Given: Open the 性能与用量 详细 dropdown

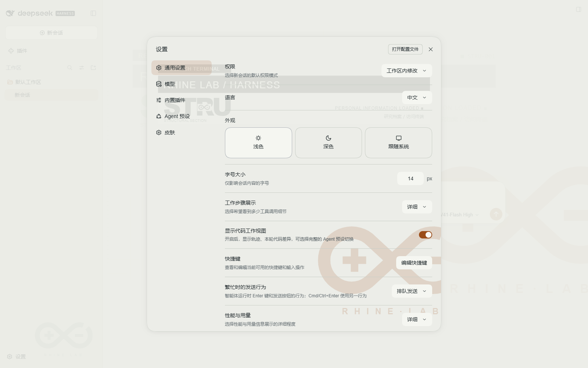Looking at the screenshot, I should (x=417, y=319).
